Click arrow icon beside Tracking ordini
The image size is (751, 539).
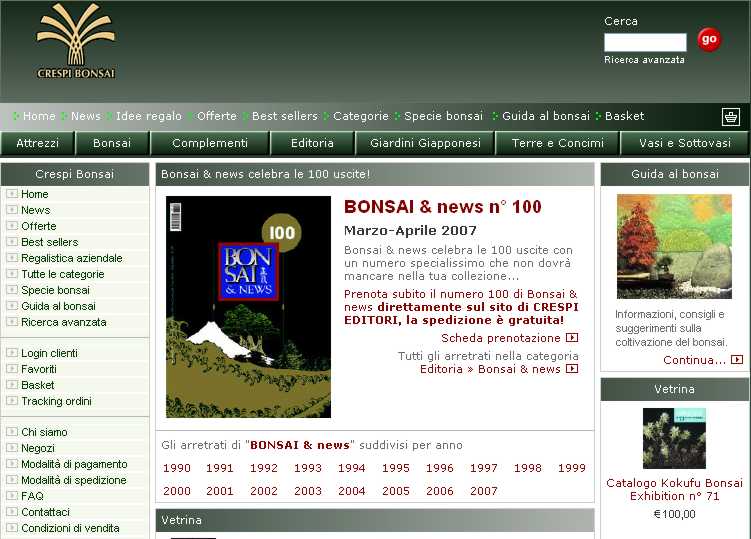(x=12, y=401)
